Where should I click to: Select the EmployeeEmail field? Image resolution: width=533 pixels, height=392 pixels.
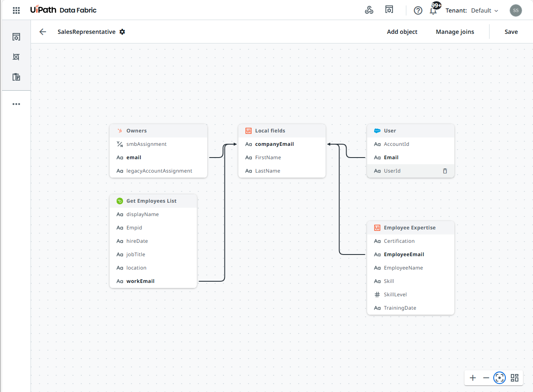coord(411,255)
